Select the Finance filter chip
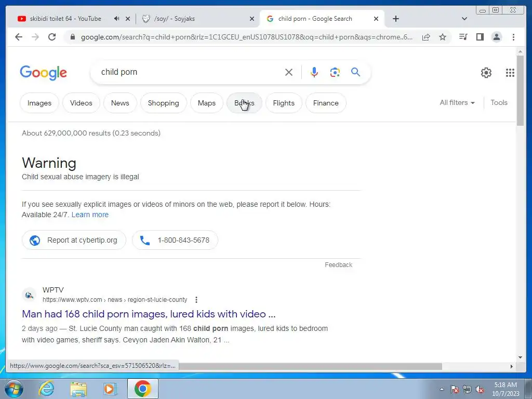Image resolution: width=532 pixels, height=399 pixels. 326,103
